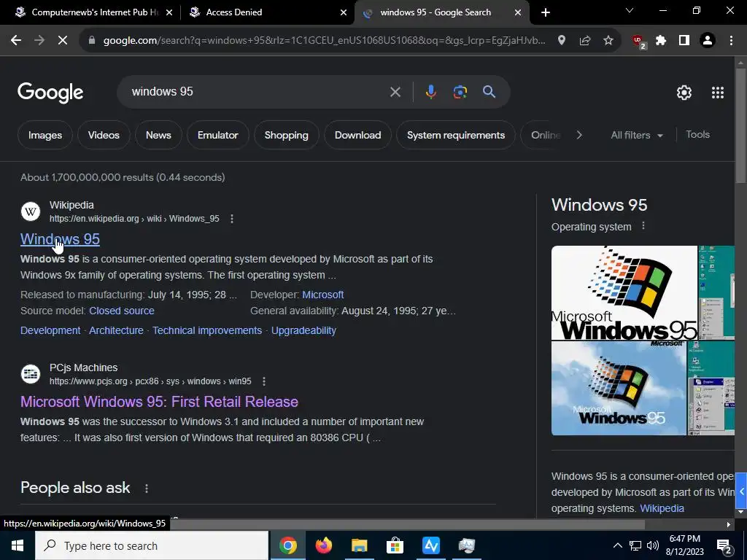Click the Windows taskbar search box
747x560 pixels.
click(x=152, y=545)
